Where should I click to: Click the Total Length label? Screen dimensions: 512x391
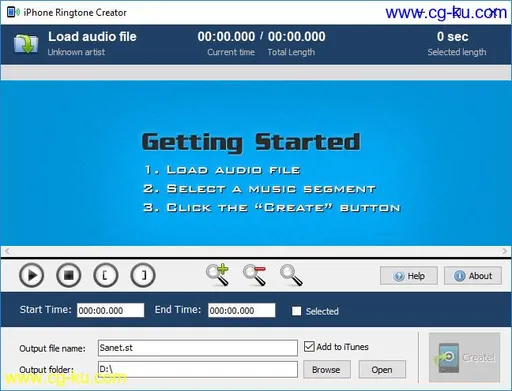click(291, 52)
